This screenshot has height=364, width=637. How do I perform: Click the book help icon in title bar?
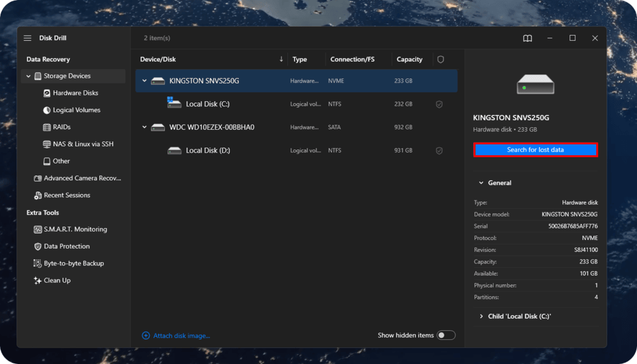coord(527,38)
